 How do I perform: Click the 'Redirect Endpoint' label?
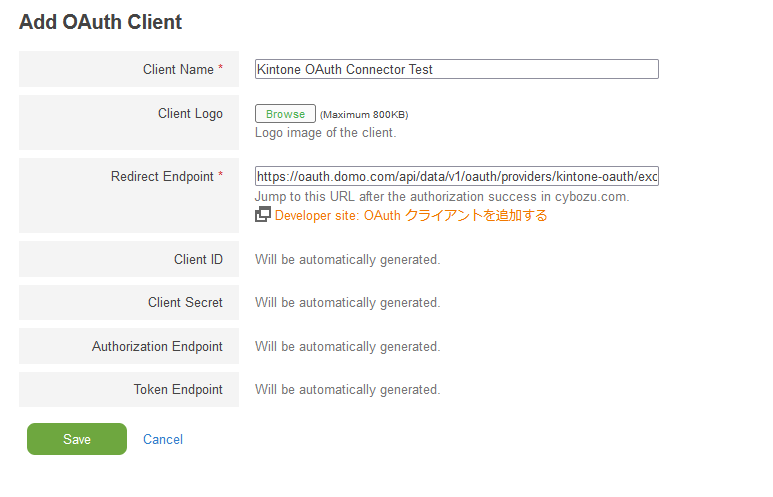click(162, 177)
